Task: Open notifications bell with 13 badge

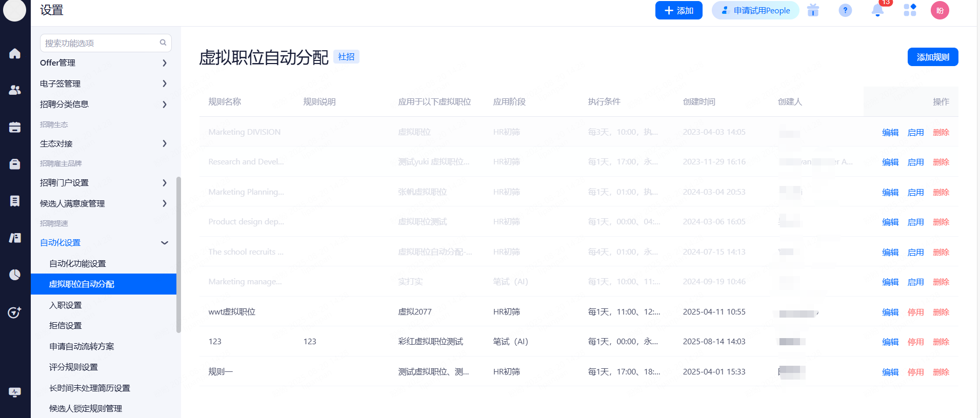Action: point(878,10)
